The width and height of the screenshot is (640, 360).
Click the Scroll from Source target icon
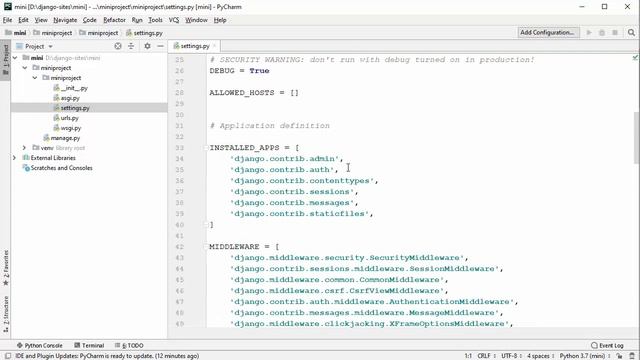pyautogui.click(x=118, y=46)
